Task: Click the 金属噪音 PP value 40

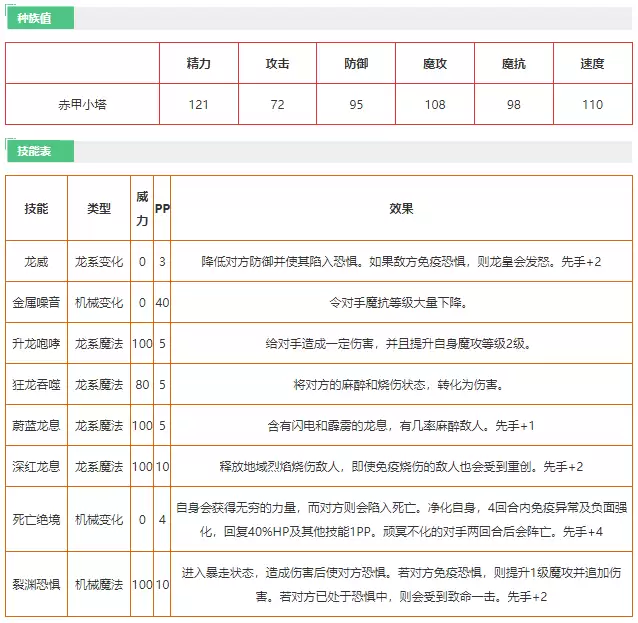Action: tap(162, 301)
